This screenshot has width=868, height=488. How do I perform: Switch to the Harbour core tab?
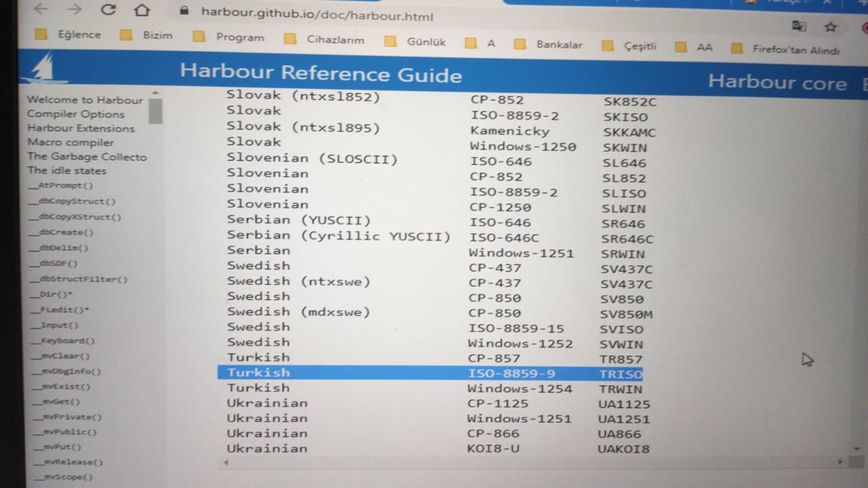pyautogui.click(x=777, y=82)
